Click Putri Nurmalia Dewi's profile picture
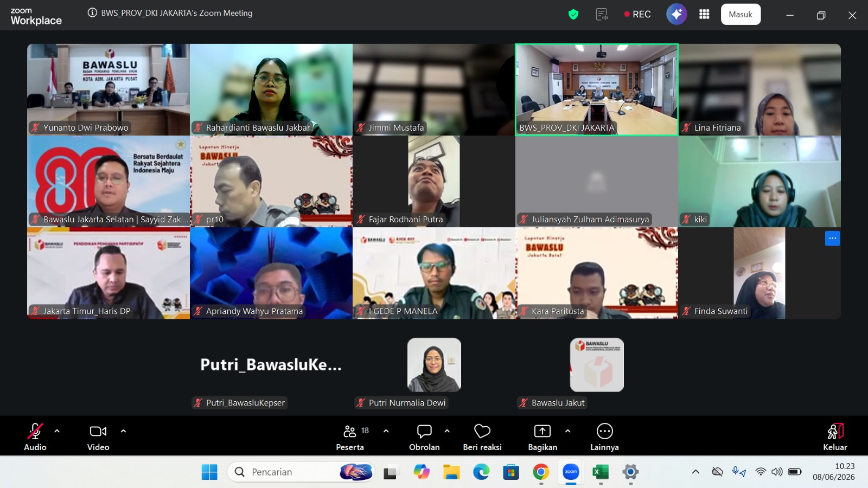Viewport: 868px width, 488px height. [434, 365]
